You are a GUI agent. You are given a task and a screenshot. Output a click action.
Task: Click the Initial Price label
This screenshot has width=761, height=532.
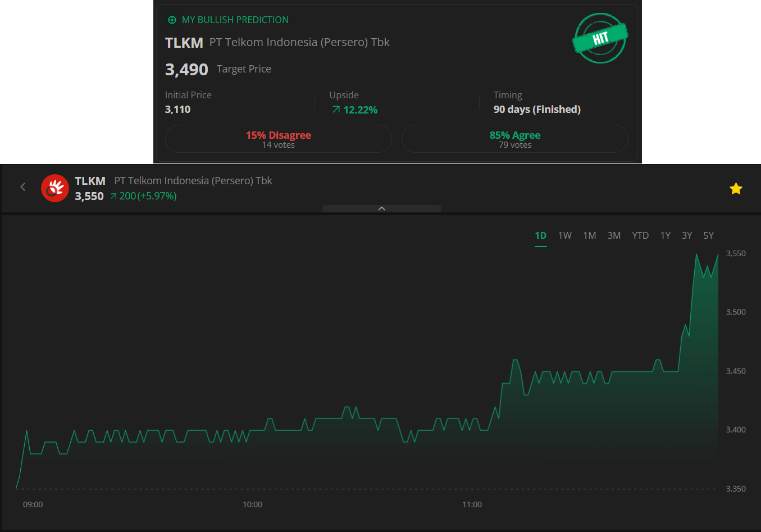coord(188,95)
